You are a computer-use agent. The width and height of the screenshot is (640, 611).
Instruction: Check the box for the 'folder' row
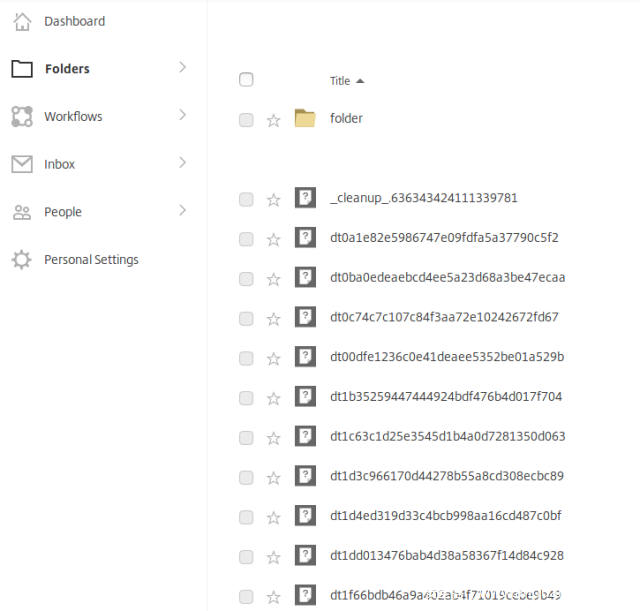point(246,120)
